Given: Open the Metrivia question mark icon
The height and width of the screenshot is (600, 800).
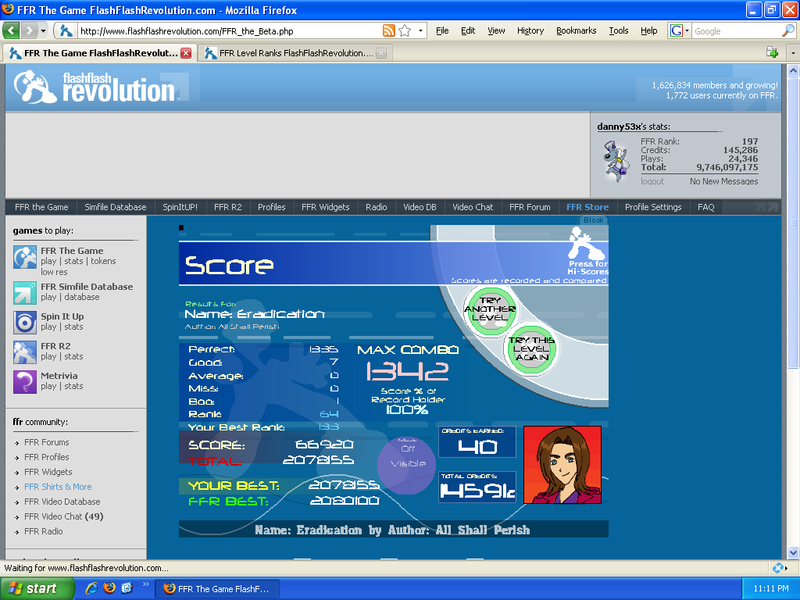Looking at the screenshot, I should [x=25, y=381].
